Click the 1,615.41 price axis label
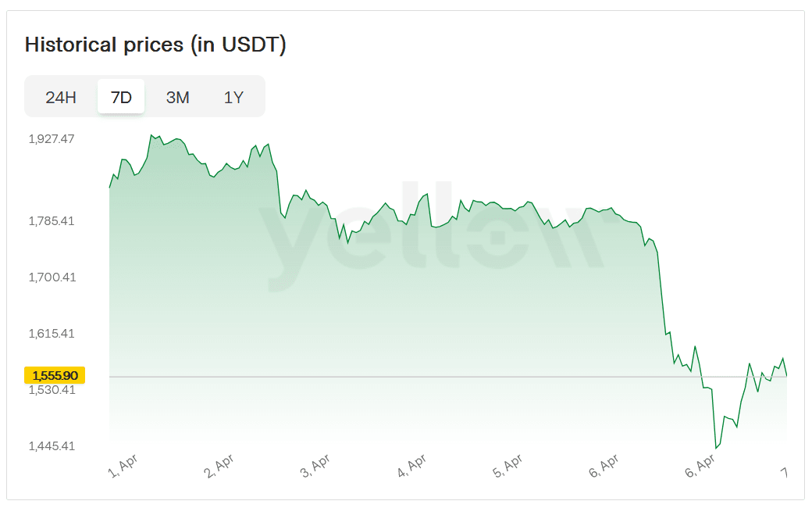The image size is (812, 508). (52, 334)
